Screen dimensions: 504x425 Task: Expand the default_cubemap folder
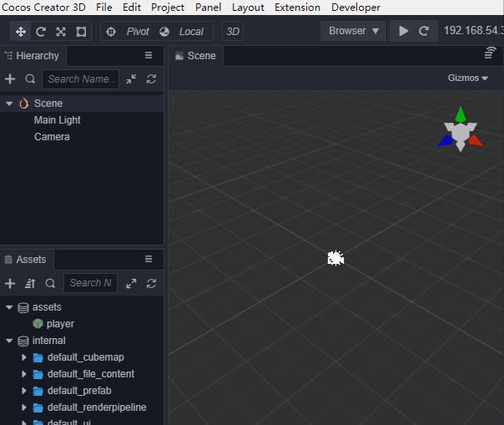24,357
